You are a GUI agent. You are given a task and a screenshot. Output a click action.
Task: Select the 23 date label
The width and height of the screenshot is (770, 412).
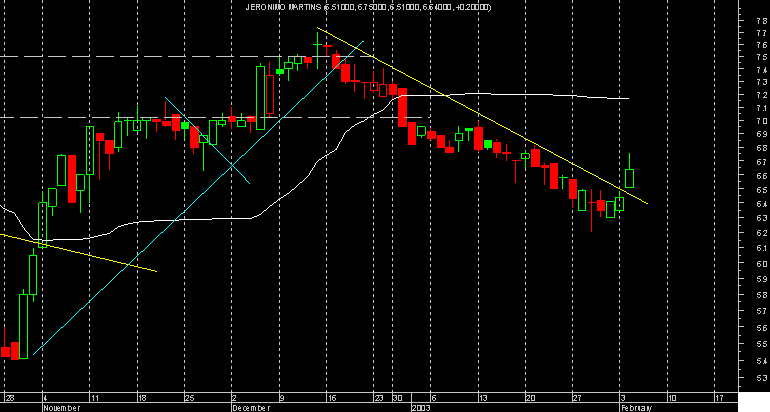[x=379, y=397]
